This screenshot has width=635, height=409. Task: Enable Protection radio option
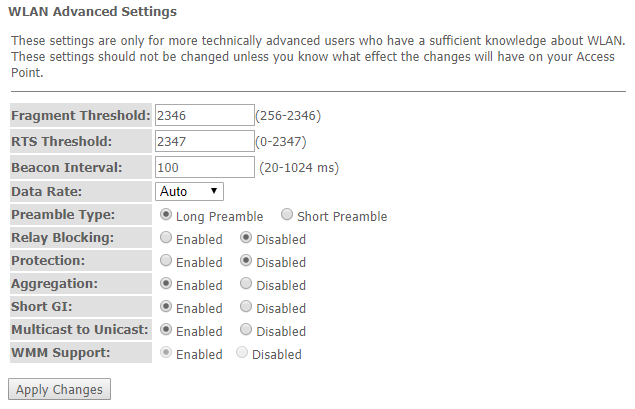(166, 261)
